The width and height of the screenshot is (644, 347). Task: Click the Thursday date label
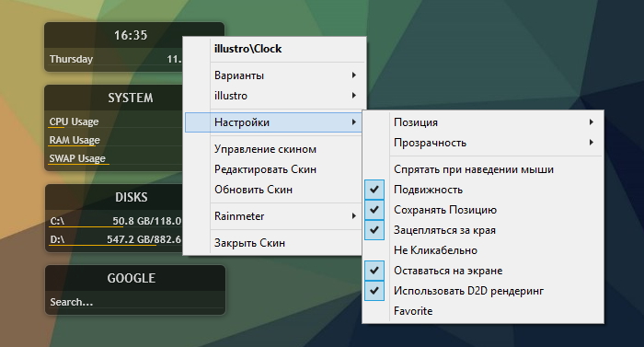[71, 59]
